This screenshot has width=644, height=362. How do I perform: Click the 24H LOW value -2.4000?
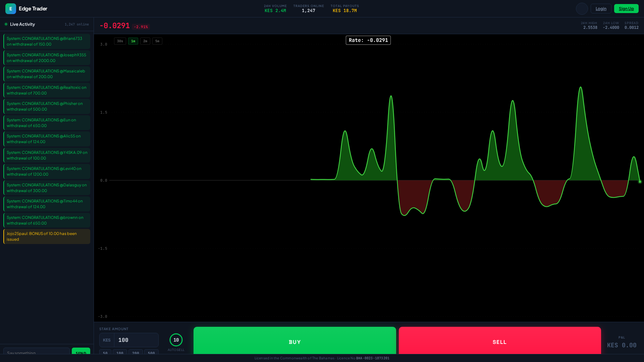coord(611,27)
